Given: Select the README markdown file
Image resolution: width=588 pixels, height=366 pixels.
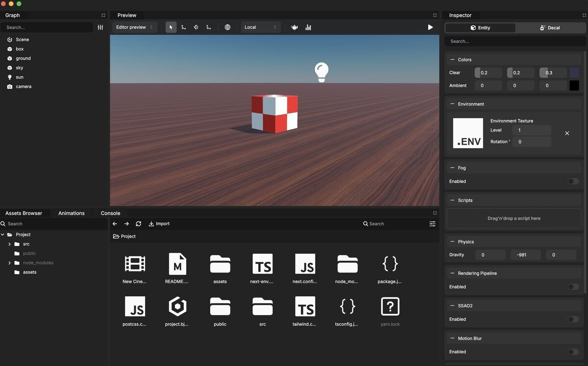Looking at the screenshot, I should tap(177, 263).
